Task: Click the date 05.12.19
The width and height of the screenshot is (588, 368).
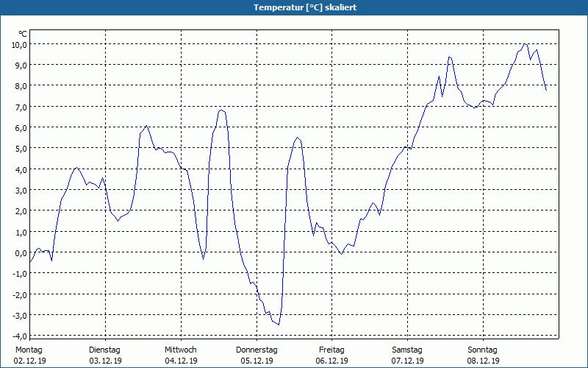Action: pyautogui.click(x=257, y=361)
